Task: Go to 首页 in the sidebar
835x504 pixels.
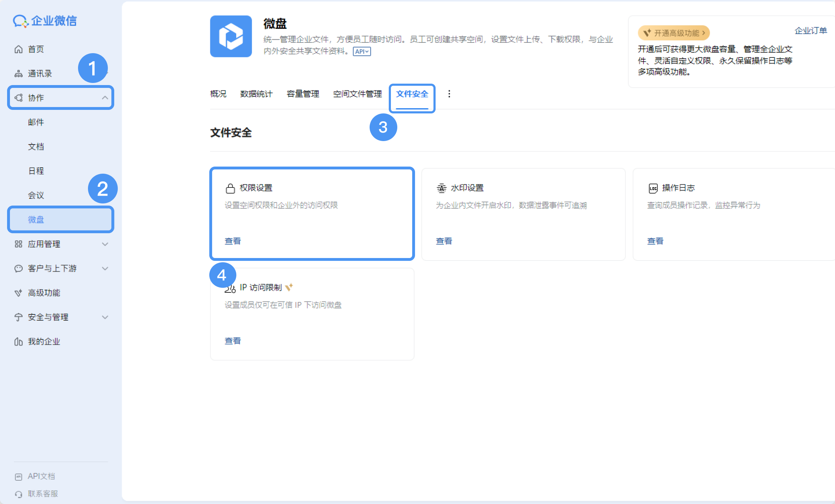Action: (x=36, y=49)
